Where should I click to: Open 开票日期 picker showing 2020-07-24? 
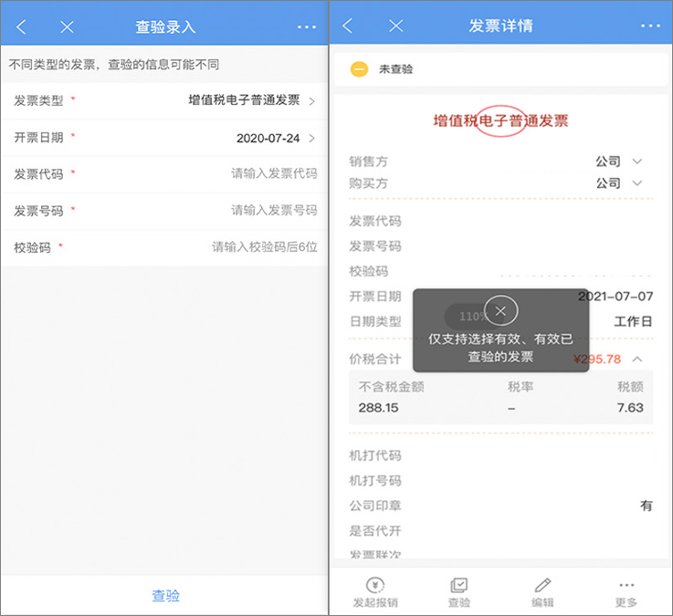click(x=164, y=138)
